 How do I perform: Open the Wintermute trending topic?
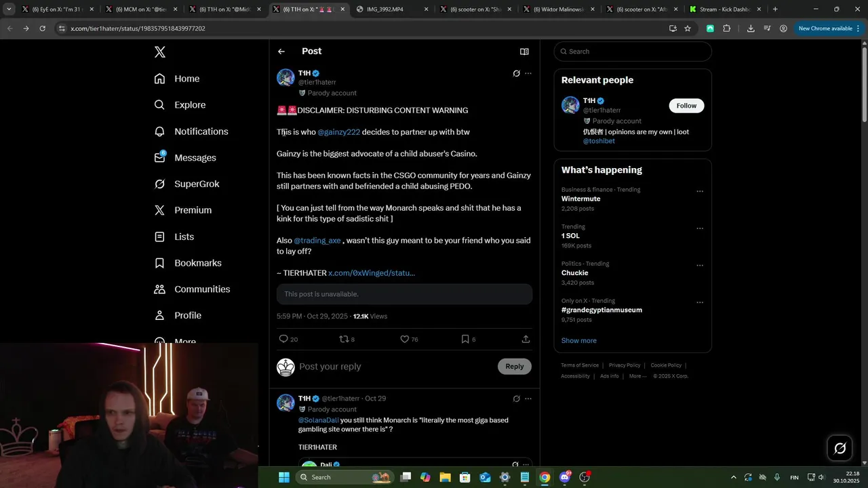(580, 199)
